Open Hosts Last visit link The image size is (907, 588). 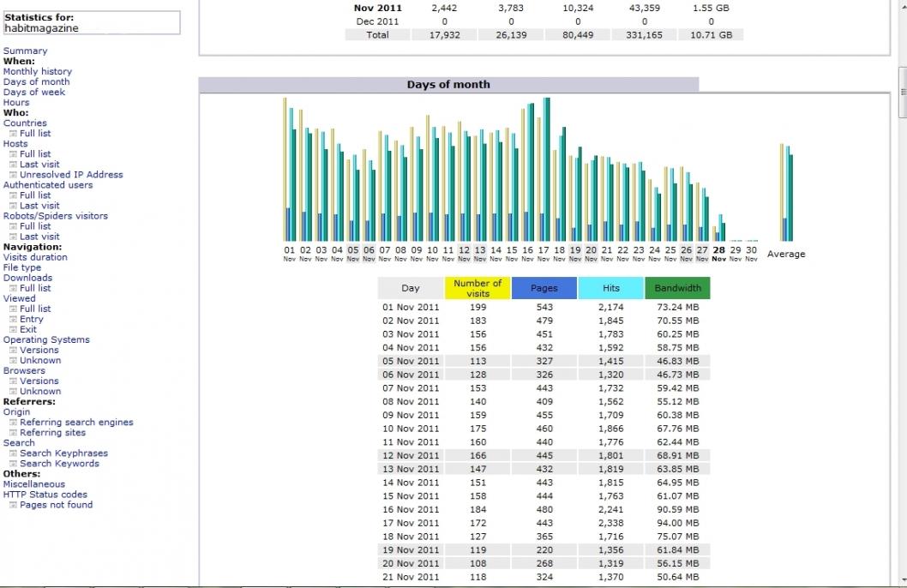(x=39, y=165)
